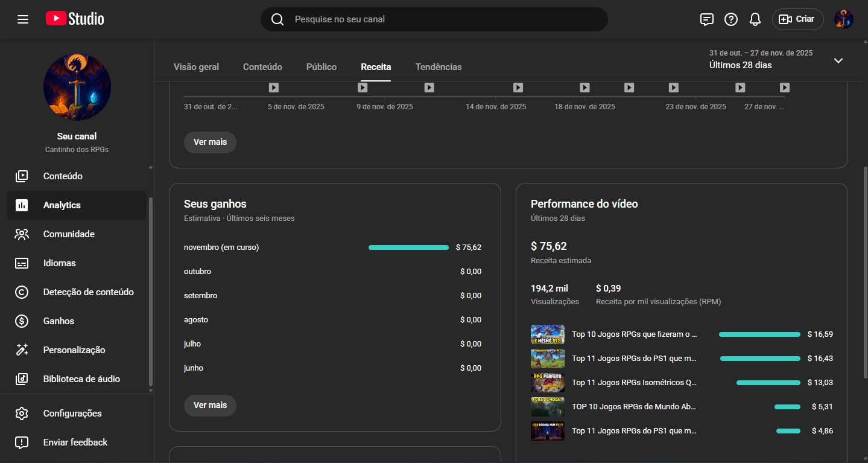Open Biblioteca de áudio from sidebar
Screen dimensions: 868x463
[81, 379]
